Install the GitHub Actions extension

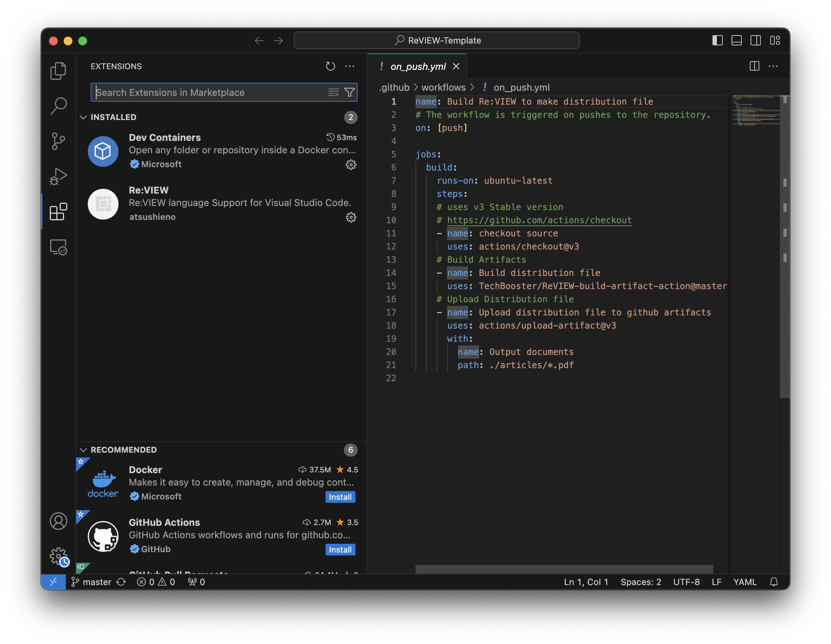pyautogui.click(x=340, y=550)
